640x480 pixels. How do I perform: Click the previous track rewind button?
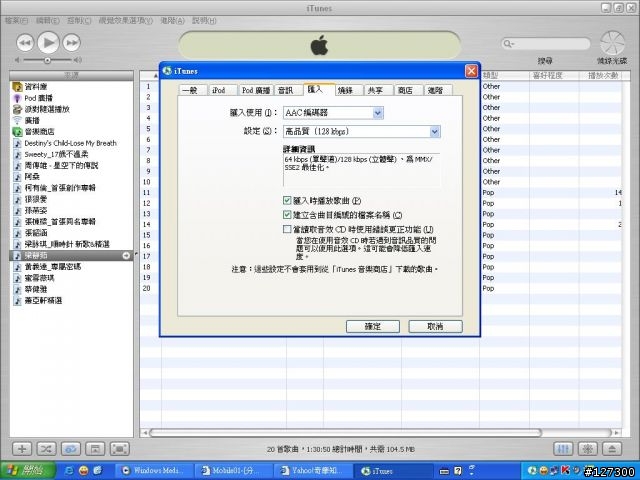pyautogui.click(x=25, y=43)
